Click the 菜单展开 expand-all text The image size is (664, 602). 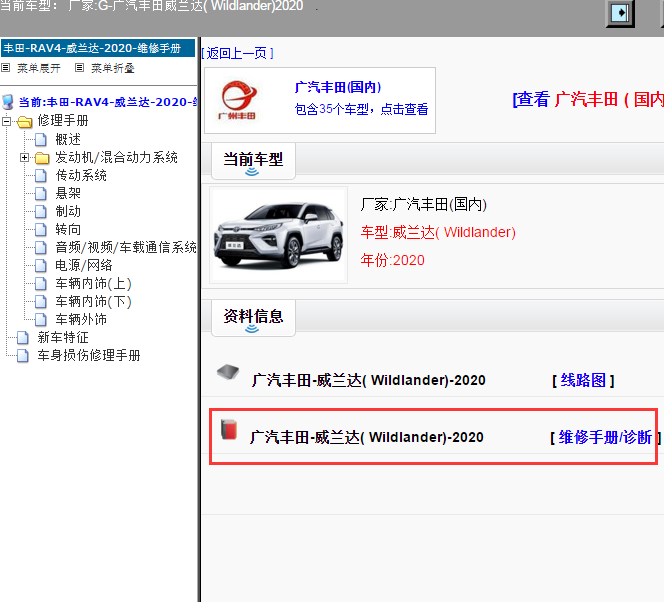(x=39, y=68)
